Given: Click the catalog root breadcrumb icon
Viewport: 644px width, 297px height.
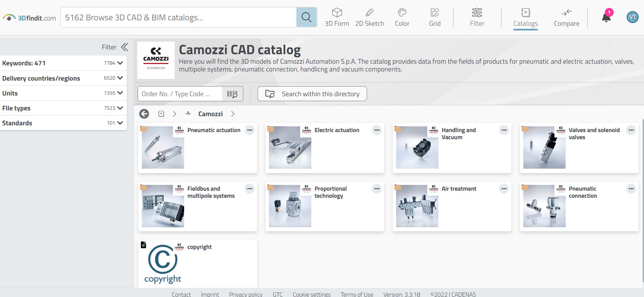Looking at the screenshot, I should click(161, 114).
